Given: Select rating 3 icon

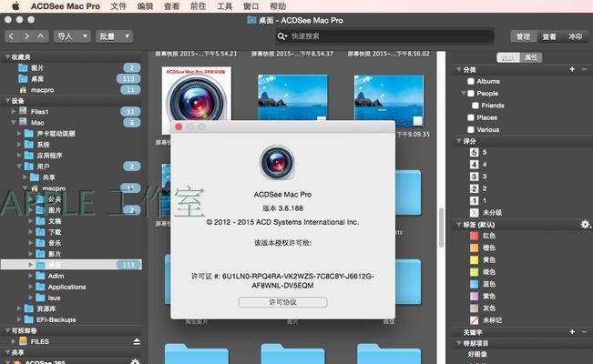Looking at the screenshot, I should pos(474,177).
